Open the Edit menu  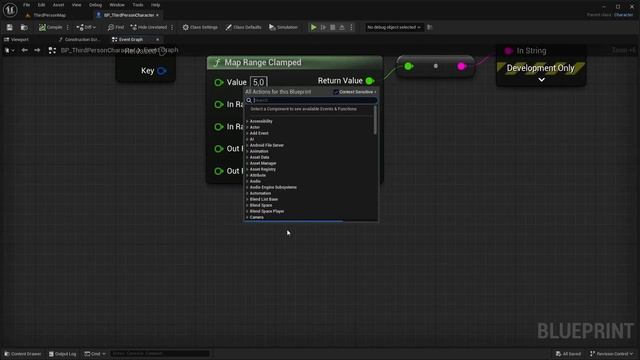pyautogui.click(x=41, y=5)
